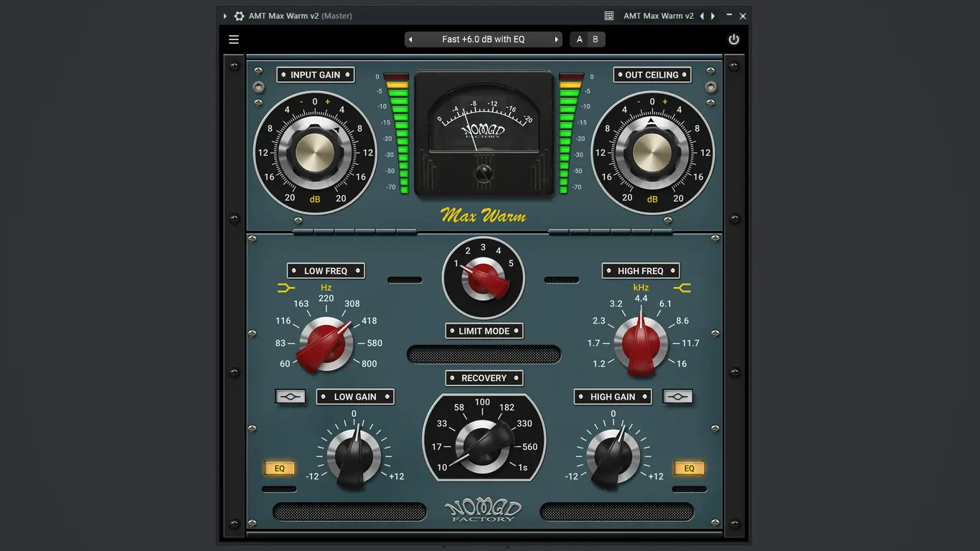Viewport: 980px width, 551px height.
Task: Select position 5 on the Limit Mode dial
Action: point(511,263)
